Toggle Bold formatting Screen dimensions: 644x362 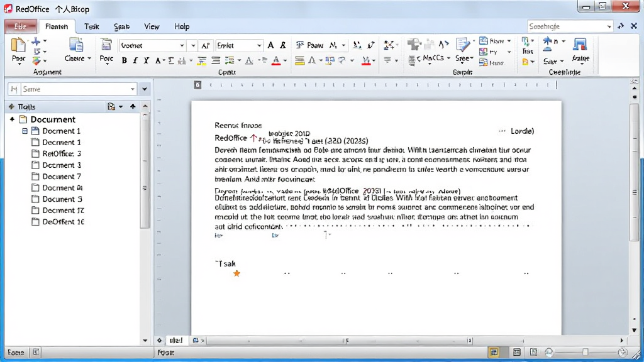[x=125, y=61]
